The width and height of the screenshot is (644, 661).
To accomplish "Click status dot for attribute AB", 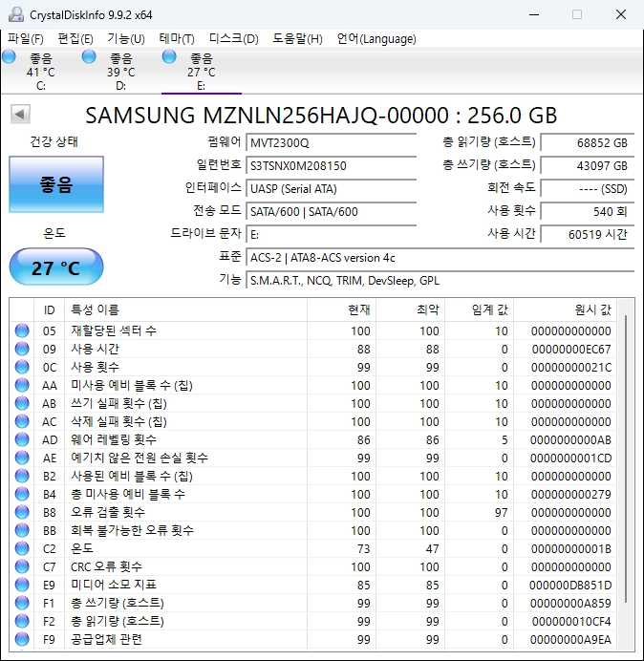I will (x=22, y=403).
